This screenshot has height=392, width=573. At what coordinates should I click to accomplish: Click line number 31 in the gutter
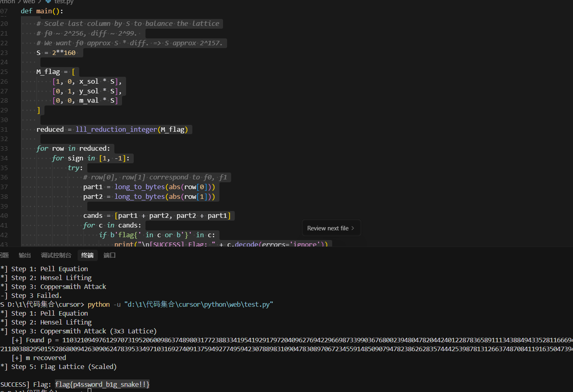click(x=4, y=130)
